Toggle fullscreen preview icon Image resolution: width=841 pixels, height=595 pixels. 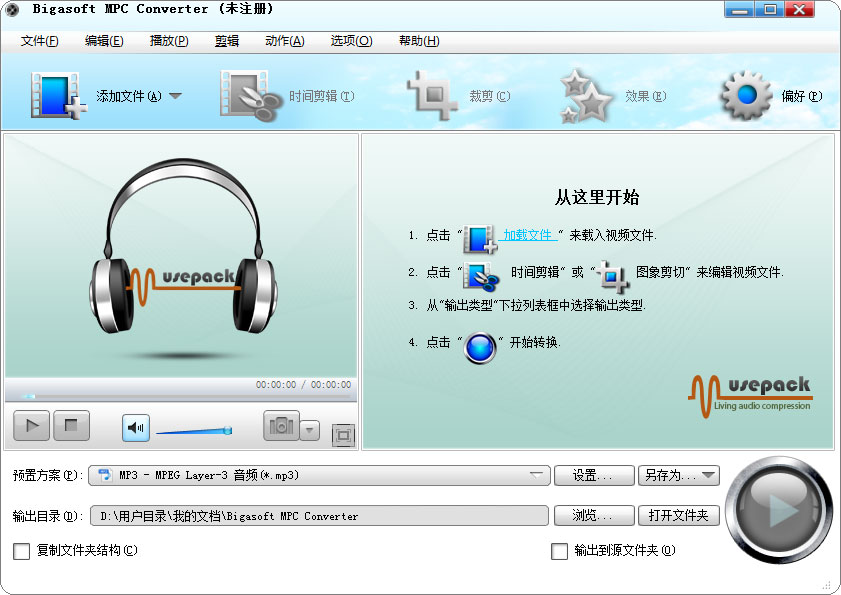343,435
